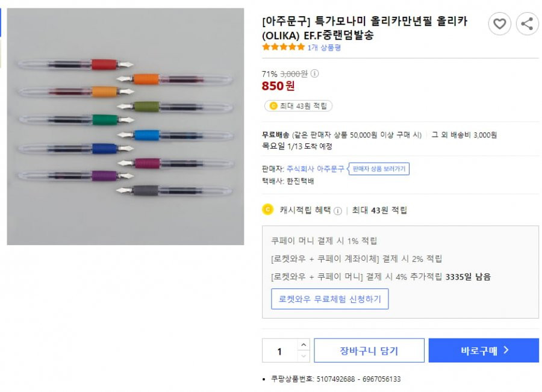Click the main fountain pen product image
The width and height of the screenshot is (542, 392).
pyautogui.click(x=125, y=126)
